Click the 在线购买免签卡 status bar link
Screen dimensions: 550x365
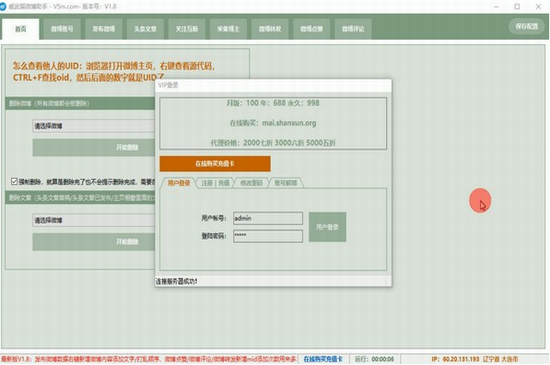[x=323, y=359]
